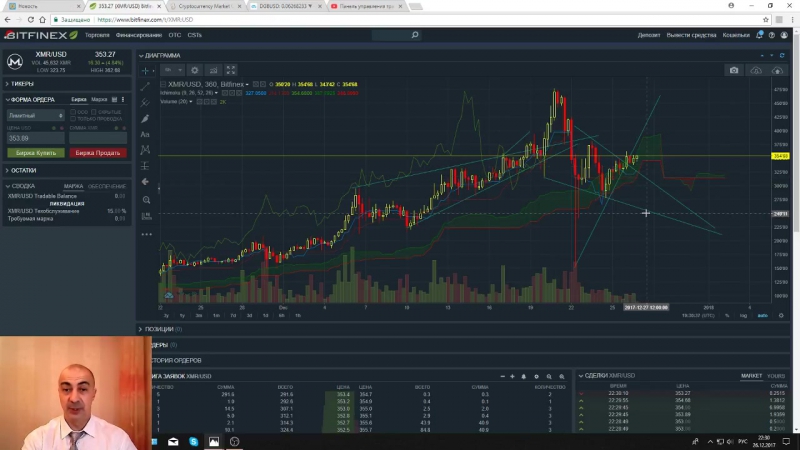800x450 pixels.
Task: Open the Кошельки wallets link
Action: (736, 35)
